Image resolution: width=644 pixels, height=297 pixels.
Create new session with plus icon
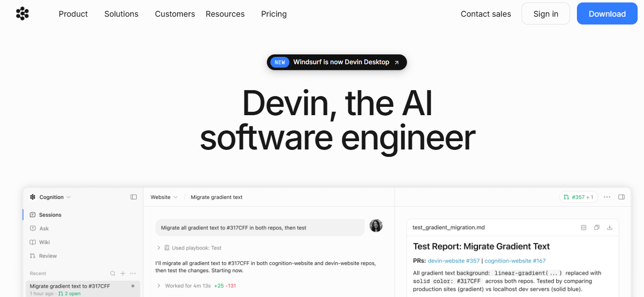coord(123,273)
